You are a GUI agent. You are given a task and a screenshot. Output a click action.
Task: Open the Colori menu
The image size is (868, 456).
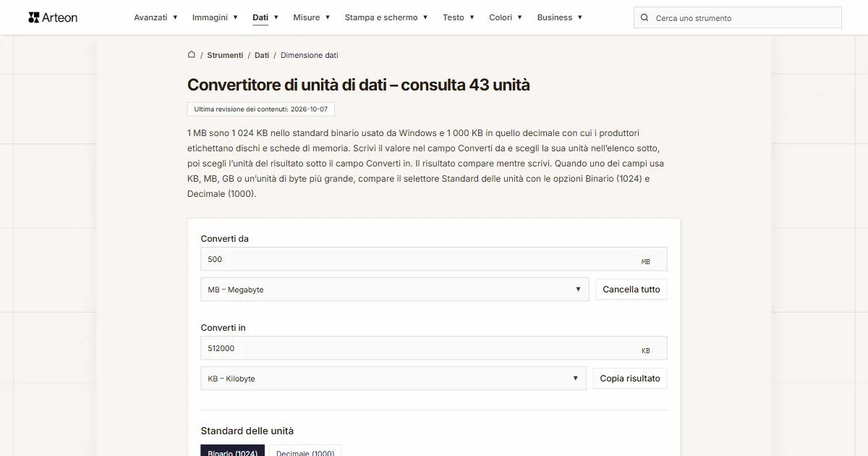(506, 17)
